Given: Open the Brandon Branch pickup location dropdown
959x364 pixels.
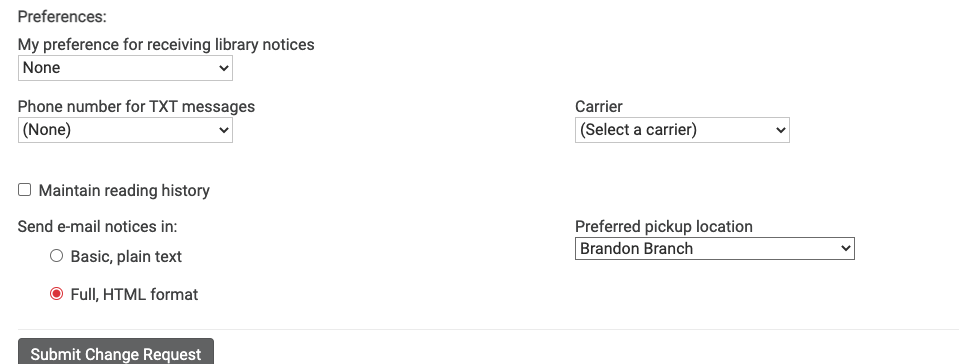Looking at the screenshot, I should click(714, 248).
